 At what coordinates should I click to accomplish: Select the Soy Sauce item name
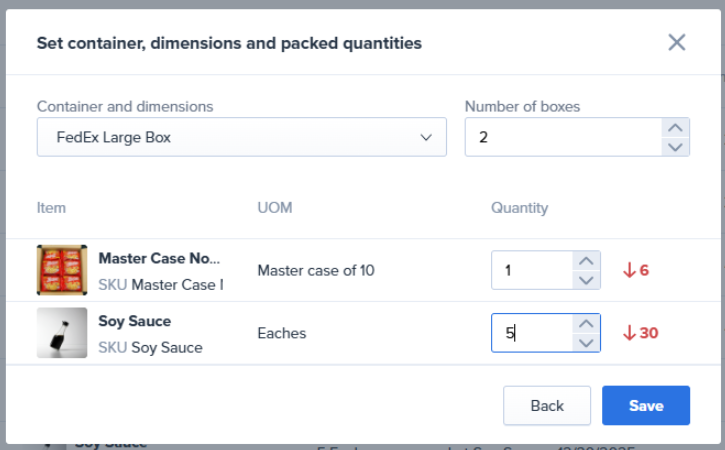point(134,321)
